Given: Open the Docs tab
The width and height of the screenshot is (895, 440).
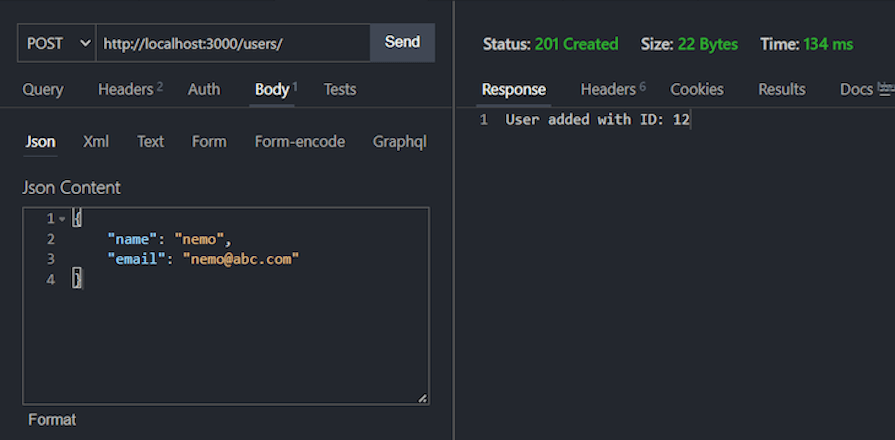Looking at the screenshot, I should (x=856, y=90).
